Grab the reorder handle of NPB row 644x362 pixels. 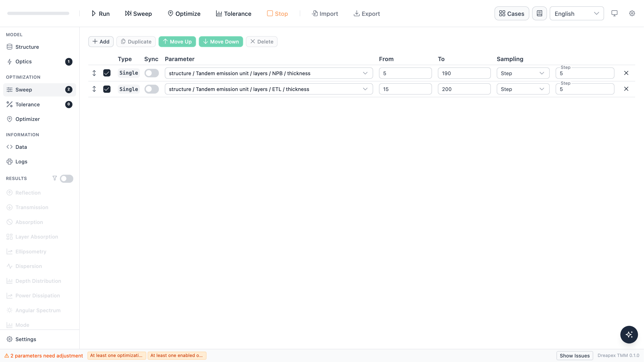click(x=94, y=73)
